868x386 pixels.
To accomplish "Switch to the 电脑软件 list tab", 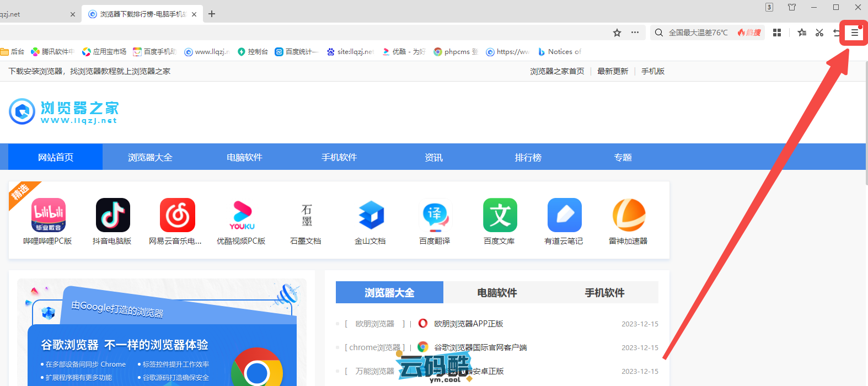I will (x=497, y=293).
